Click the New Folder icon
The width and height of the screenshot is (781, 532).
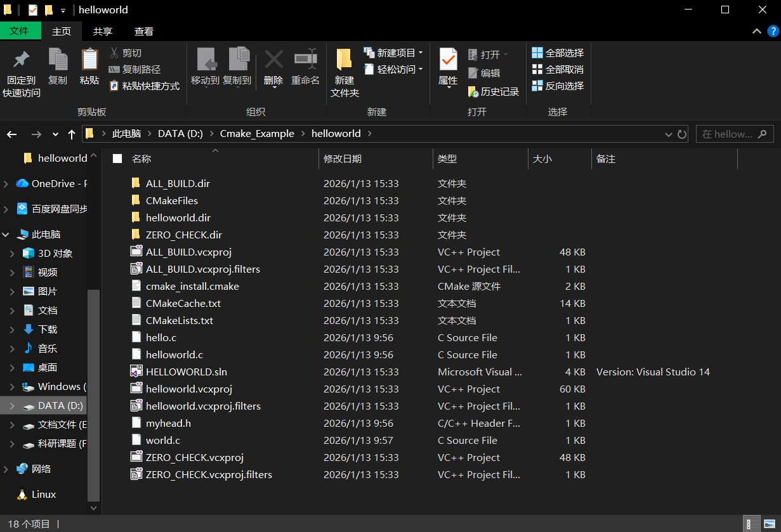click(345, 60)
